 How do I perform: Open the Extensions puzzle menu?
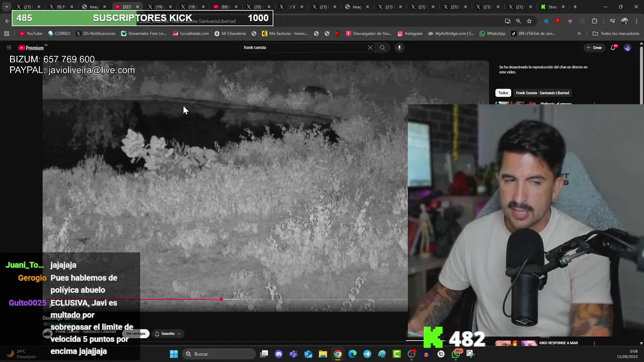tap(595, 21)
